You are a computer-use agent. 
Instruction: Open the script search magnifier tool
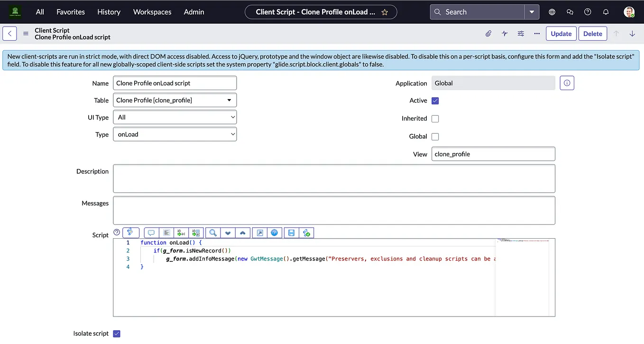212,232
